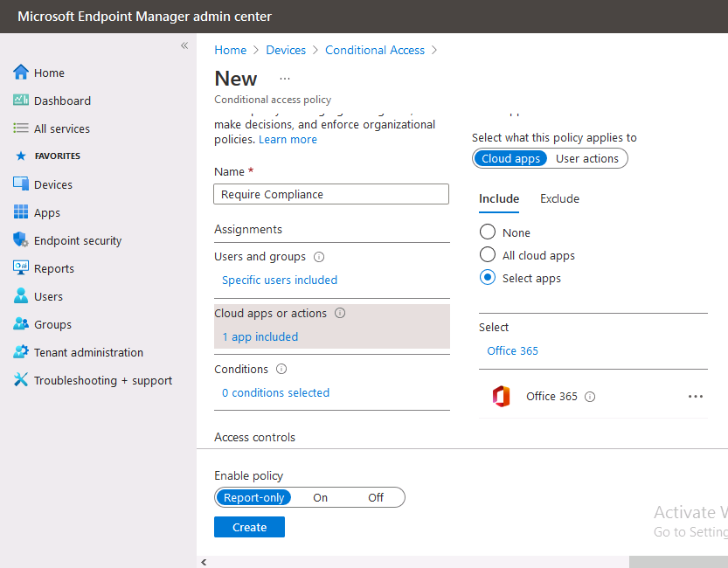Open Tenant administration in the sidebar
The height and width of the screenshot is (568, 728).
[x=88, y=352]
